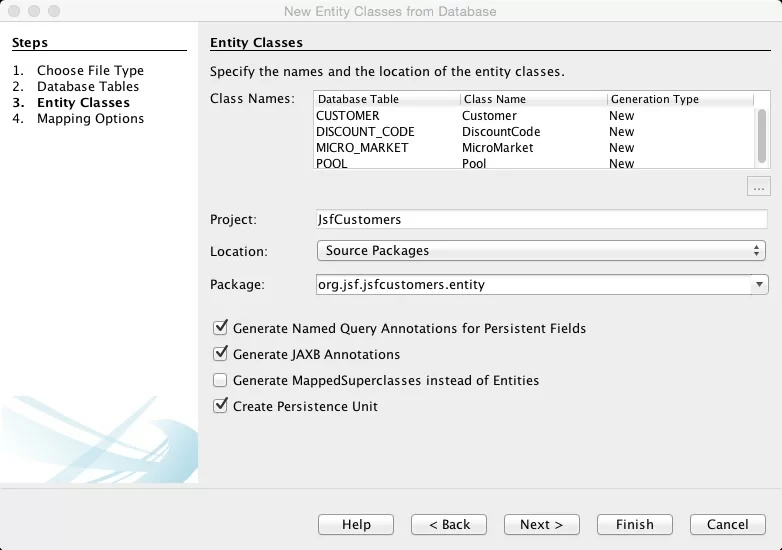
Task: Expand the Package combo box arrow
Action: [759, 285]
